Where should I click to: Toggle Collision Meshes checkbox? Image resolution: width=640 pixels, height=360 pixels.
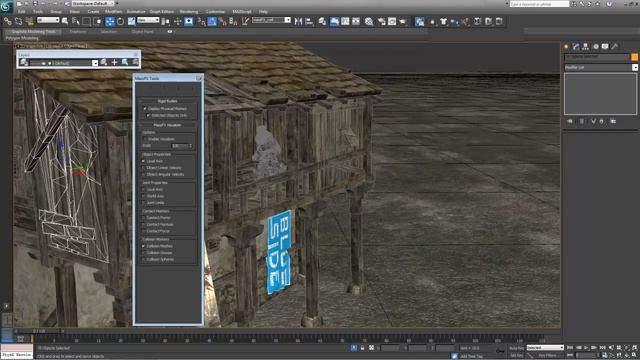tap(144, 246)
